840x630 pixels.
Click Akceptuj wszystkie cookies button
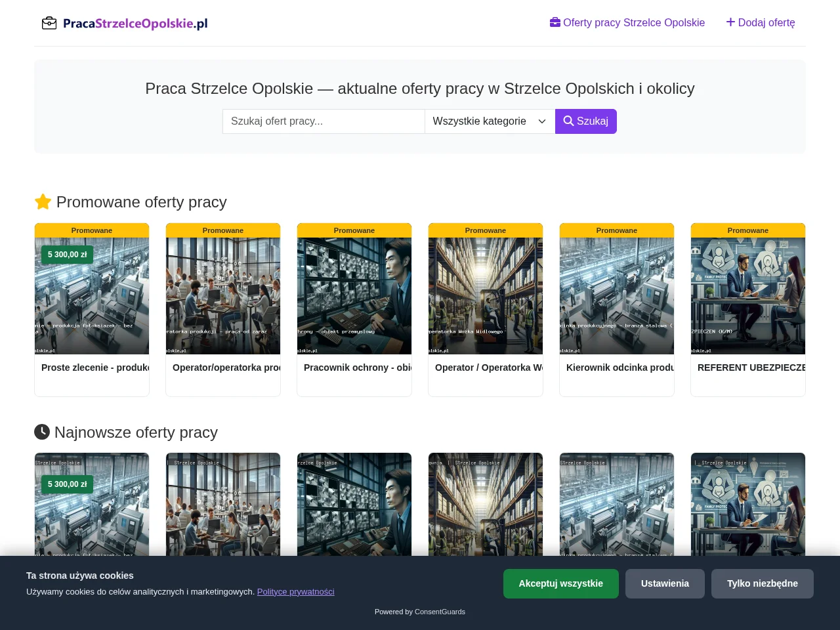pos(561,583)
